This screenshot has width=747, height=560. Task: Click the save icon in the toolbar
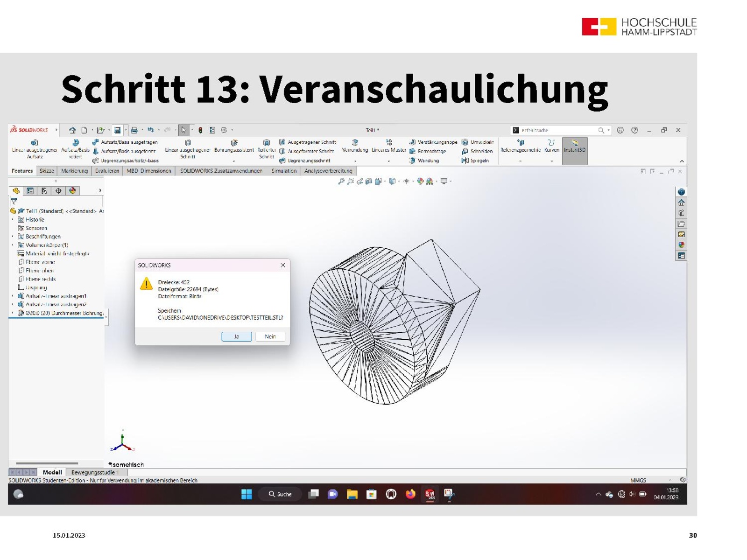pos(118,130)
